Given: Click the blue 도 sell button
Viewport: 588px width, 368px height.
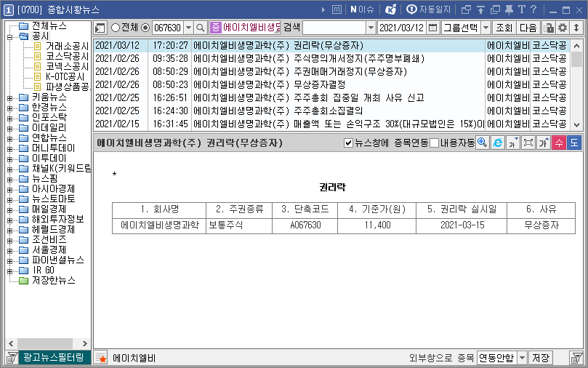Looking at the screenshot, I should pyautogui.click(x=574, y=143).
